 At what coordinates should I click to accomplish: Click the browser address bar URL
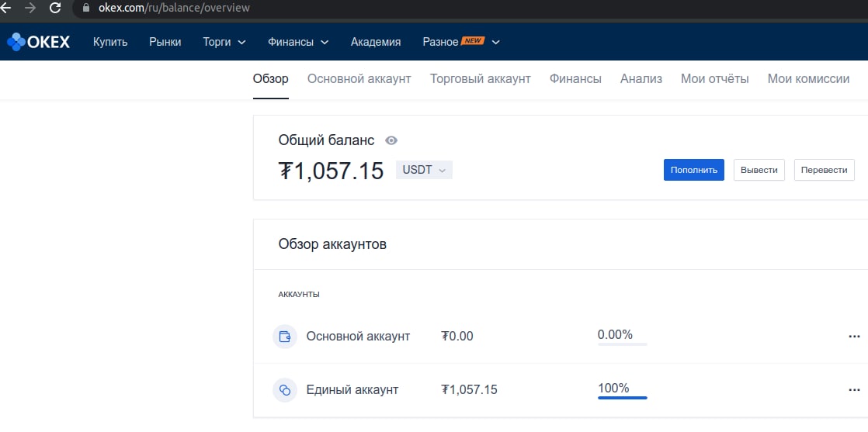click(174, 8)
